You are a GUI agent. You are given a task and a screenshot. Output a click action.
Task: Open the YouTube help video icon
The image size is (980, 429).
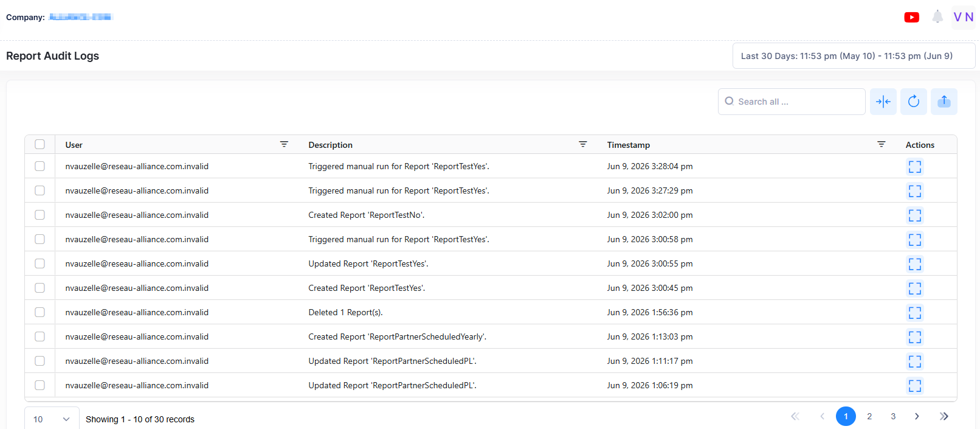click(x=911, y=17)
